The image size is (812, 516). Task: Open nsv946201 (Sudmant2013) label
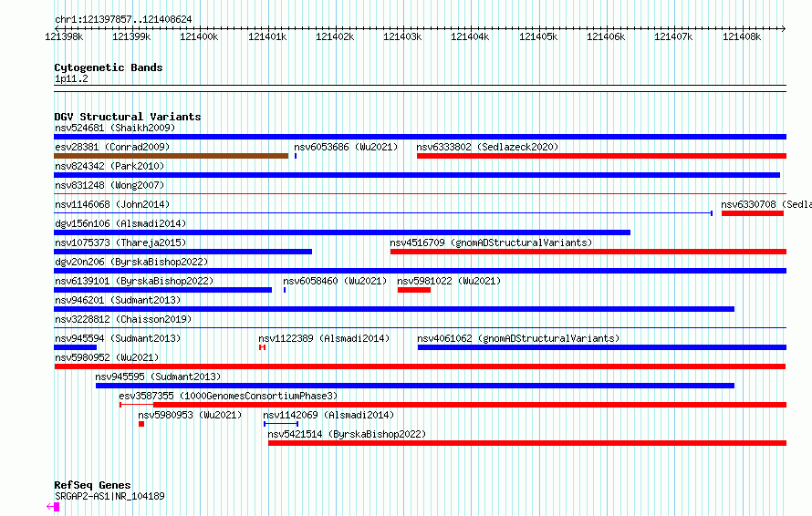click(118, 300)
